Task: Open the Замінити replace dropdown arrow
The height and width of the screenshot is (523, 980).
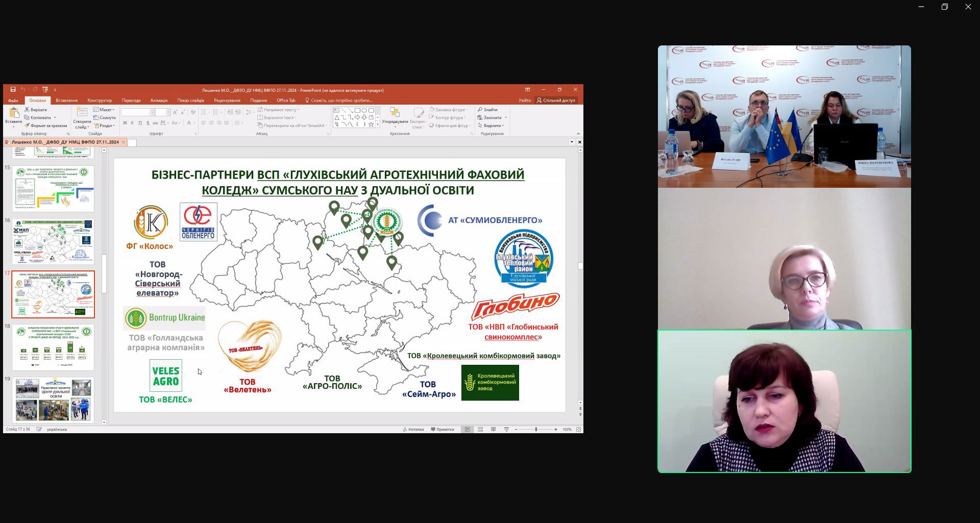Action: pos(506,118)
